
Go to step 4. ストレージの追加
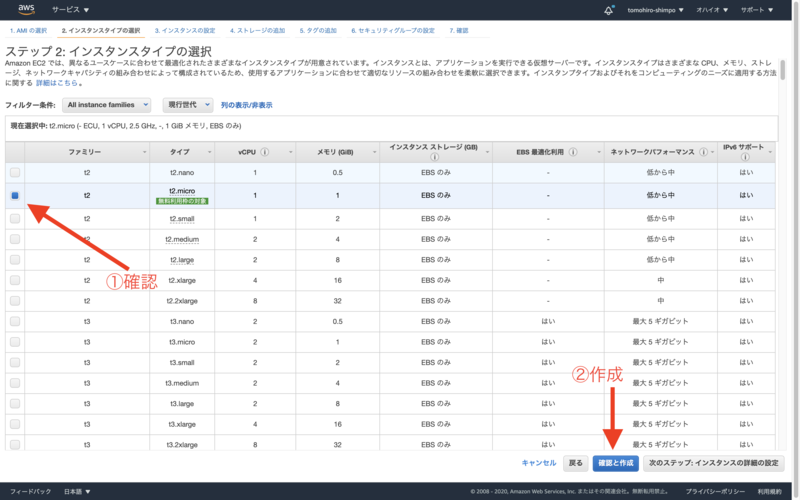point(257,31)
